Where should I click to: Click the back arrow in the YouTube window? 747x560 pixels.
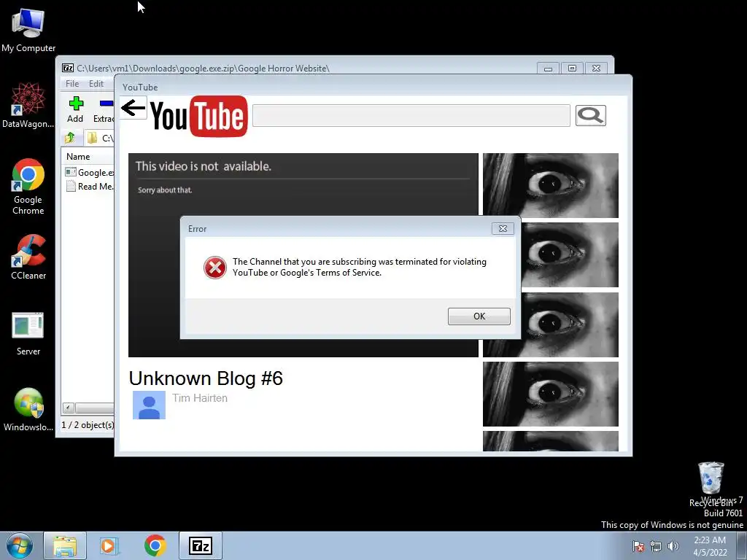click(x=133, y=108)
